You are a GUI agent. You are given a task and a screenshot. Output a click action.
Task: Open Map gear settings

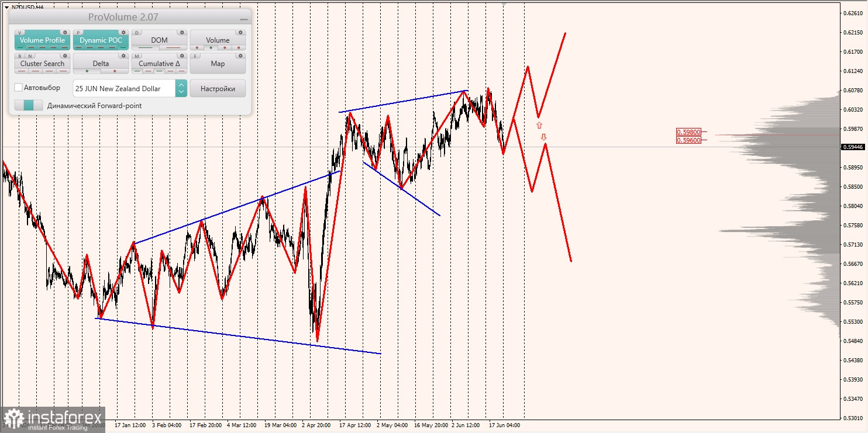[240, 56]
